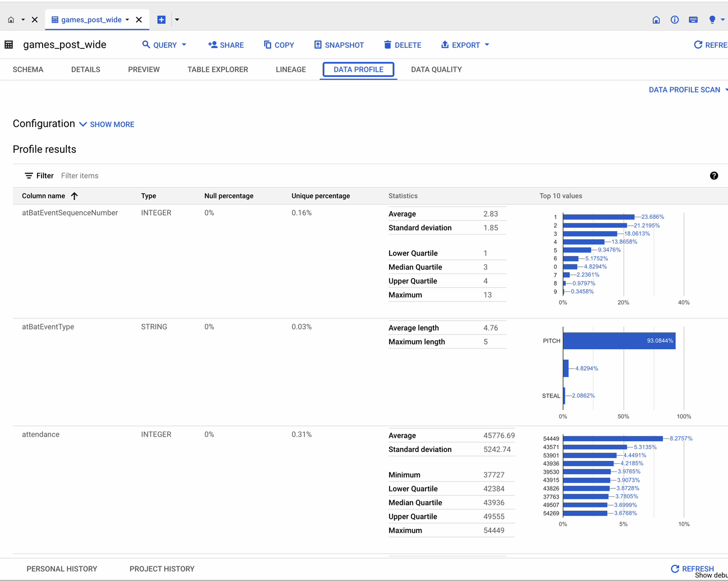Click the home icon in tab bar
Image resolution: width=728 pixels, height=581 pixels.
pos(11,20)
